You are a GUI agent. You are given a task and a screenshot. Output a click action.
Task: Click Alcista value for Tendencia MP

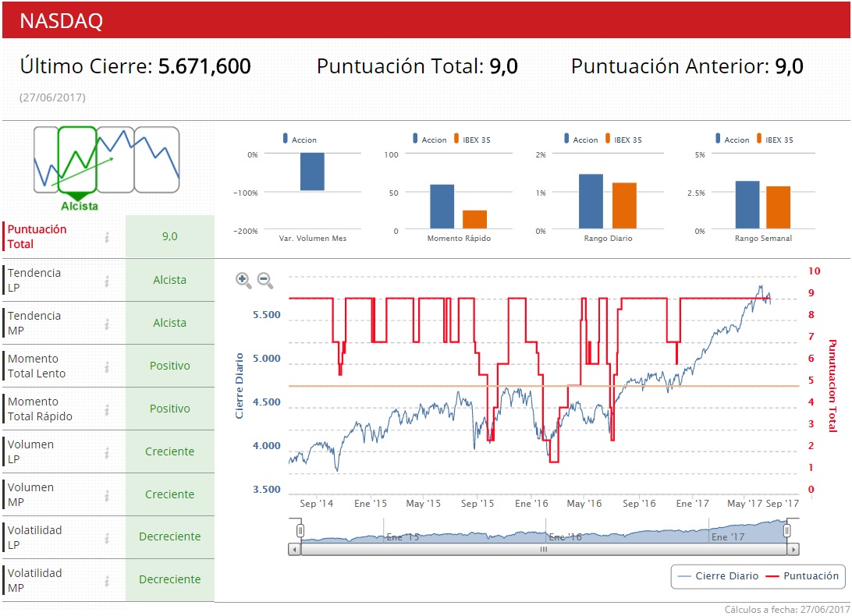[169, 323]
